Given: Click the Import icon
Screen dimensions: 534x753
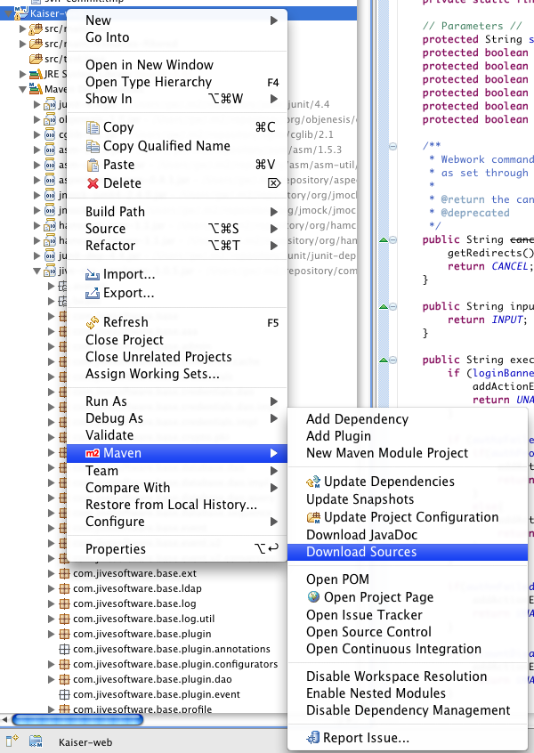Looking at the screenshot, I should tap(92, 274).
